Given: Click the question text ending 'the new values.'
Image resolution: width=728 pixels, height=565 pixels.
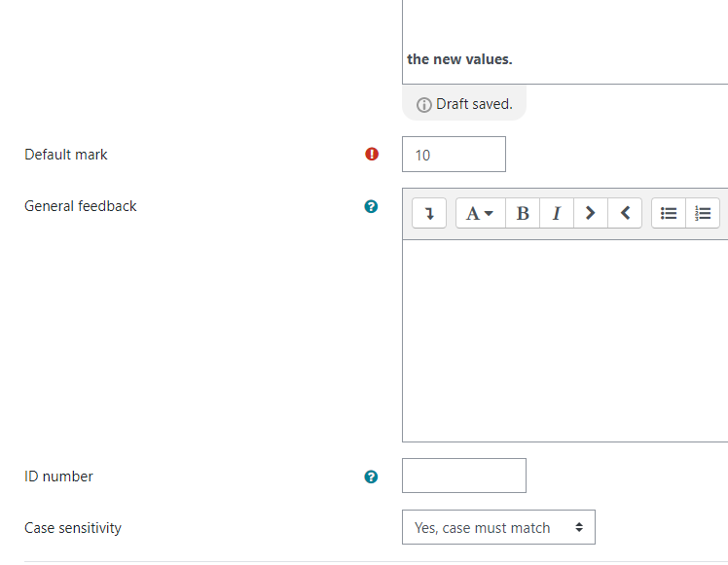Looking at the screenshot, I should tap(459, 59).
